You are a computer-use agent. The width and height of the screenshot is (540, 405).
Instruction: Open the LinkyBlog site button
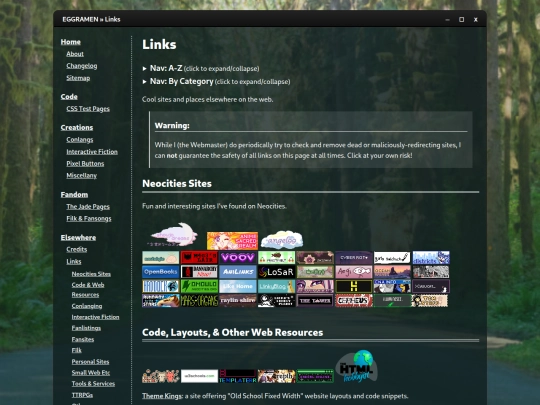(276, 286)
